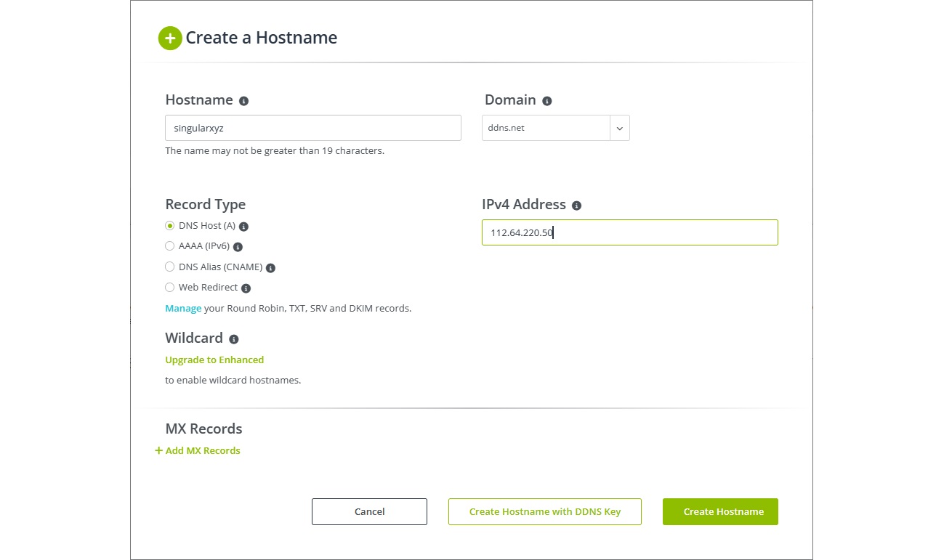The height and width of the screenshot is (560, 936).
Task: Choose the DNS Alias (CNAME) radio option
Action: pos(170,267)
